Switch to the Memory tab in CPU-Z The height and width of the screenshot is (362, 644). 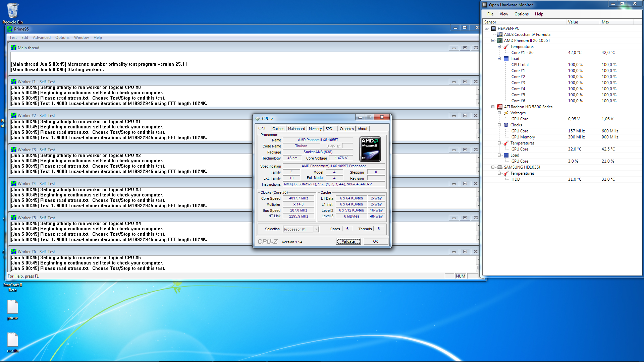(x=315, y=129)
